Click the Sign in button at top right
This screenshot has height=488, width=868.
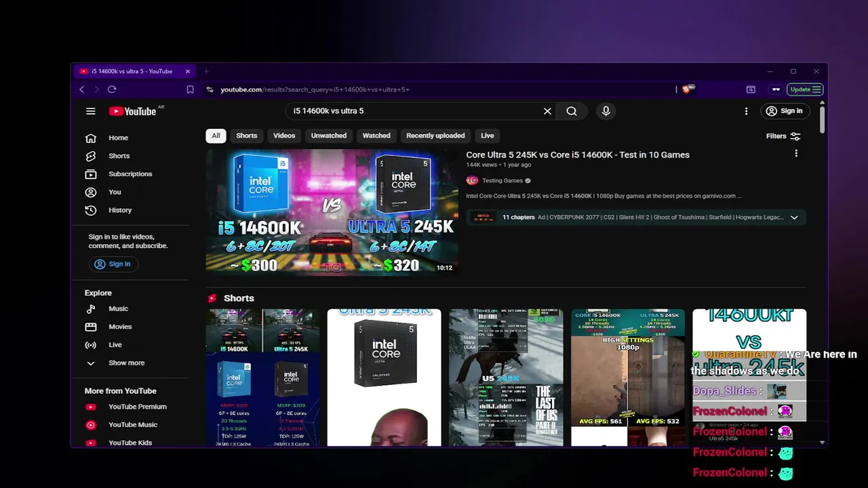784,111
